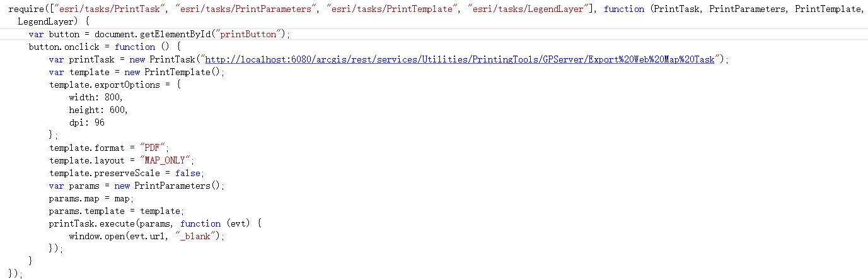This screenshot has width=868, height=279.
Task: Click the preserveScale false keyword
Action: (x=188, y=173)
